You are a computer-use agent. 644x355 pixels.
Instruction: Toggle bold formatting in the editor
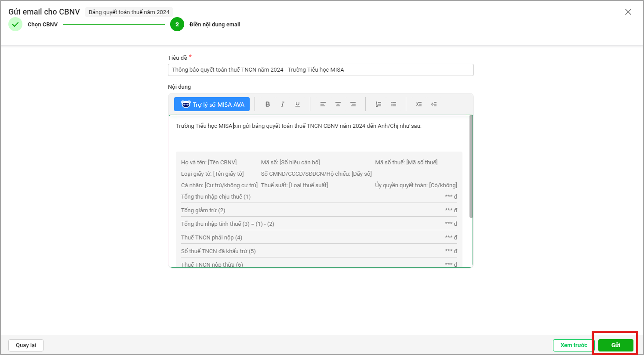(x=267, y=104)
